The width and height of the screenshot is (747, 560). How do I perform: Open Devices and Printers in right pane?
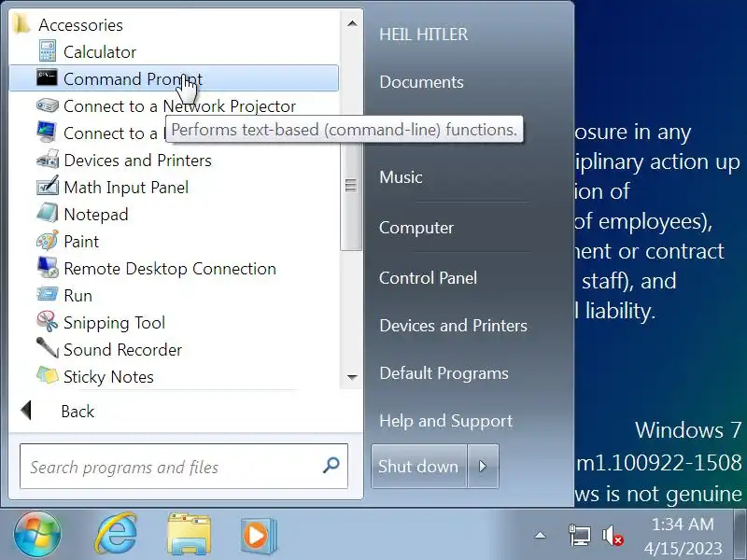453,326
